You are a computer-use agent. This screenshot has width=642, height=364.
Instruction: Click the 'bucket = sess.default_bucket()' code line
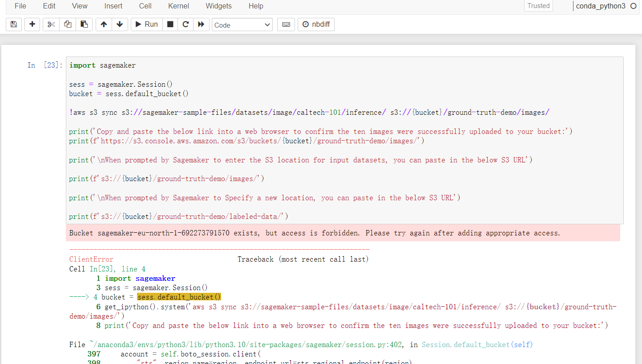pyautogui.click(x=129, y=94)
